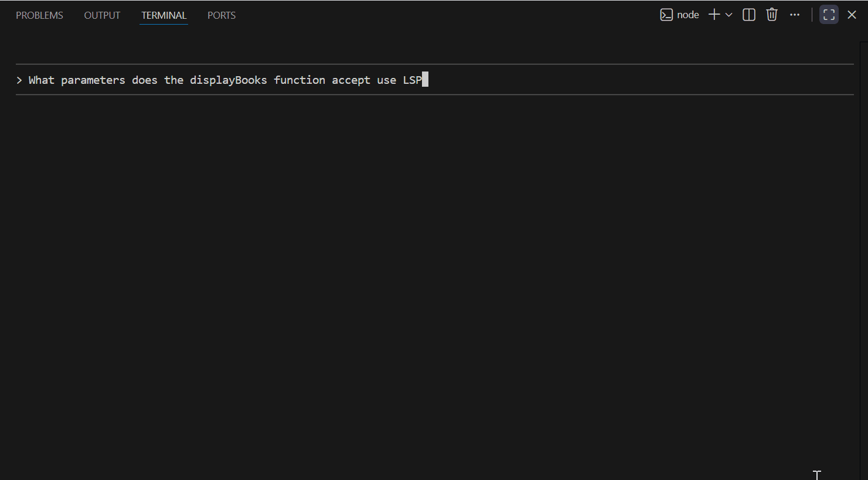Click the node terminal name label

tap(688, 15)
